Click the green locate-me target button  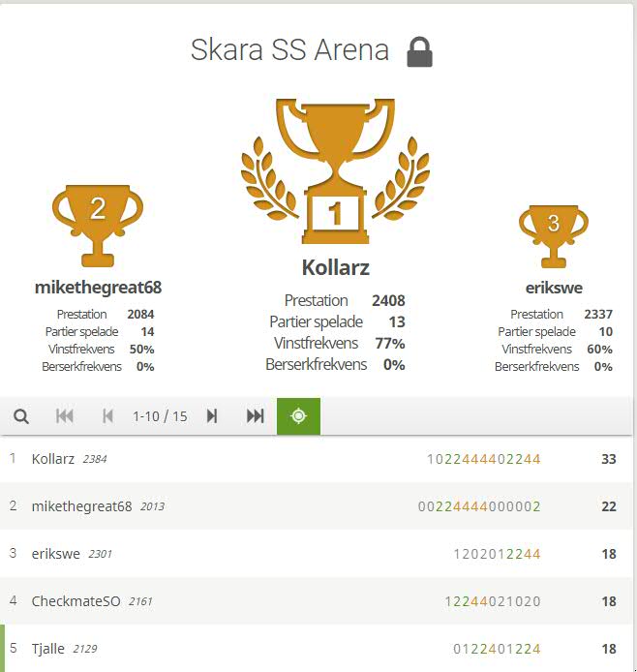tap(298, 416)
